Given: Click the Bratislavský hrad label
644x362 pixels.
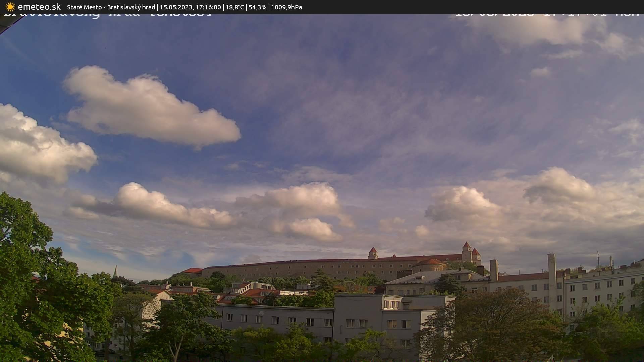Looking at the screenshot, I should point(131,7).
